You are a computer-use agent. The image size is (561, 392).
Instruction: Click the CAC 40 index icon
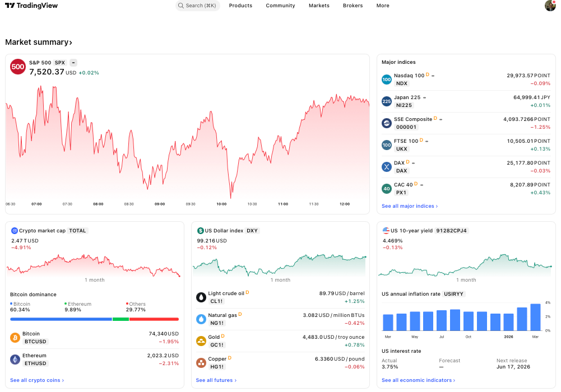(386, 189)
